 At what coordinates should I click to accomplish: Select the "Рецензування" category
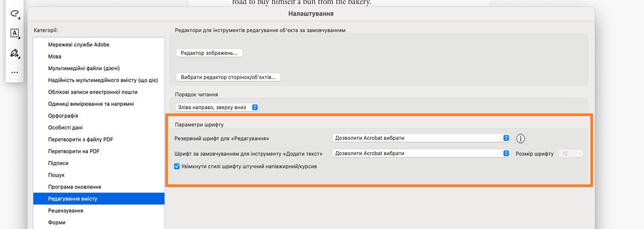(65, 211)
